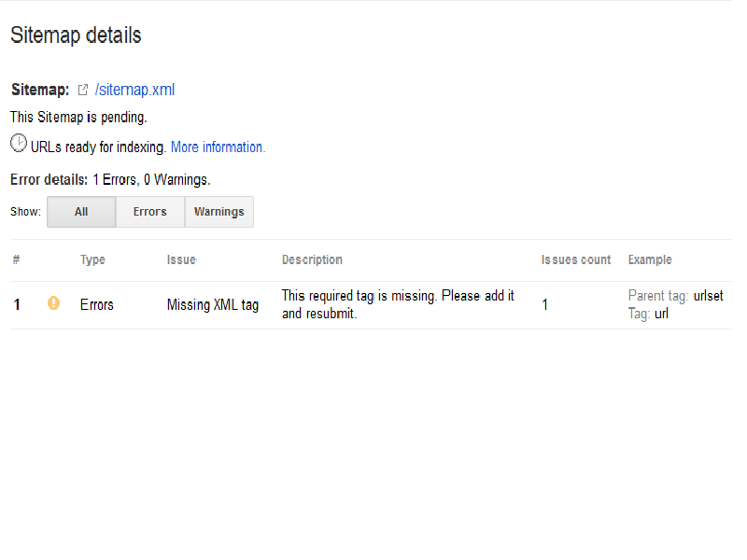Click the Missing XML tag issue
Screen dimensions: 747x560
(213, 304)
